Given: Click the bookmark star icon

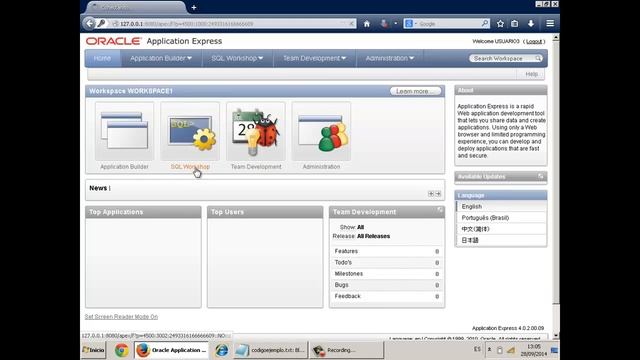Looking at the screenshot, I should tap(500, 24).
